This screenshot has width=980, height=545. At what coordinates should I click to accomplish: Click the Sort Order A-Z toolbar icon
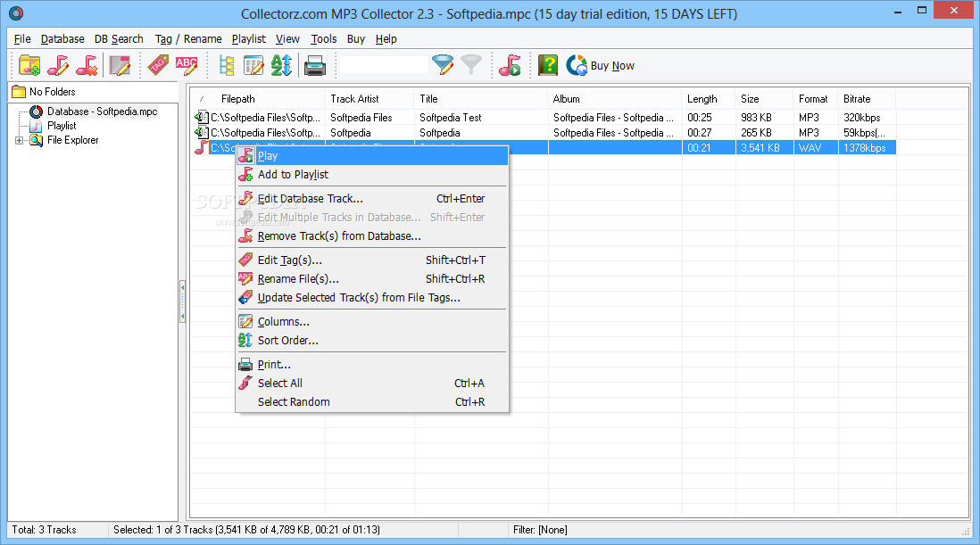click(x=281, y=65)
